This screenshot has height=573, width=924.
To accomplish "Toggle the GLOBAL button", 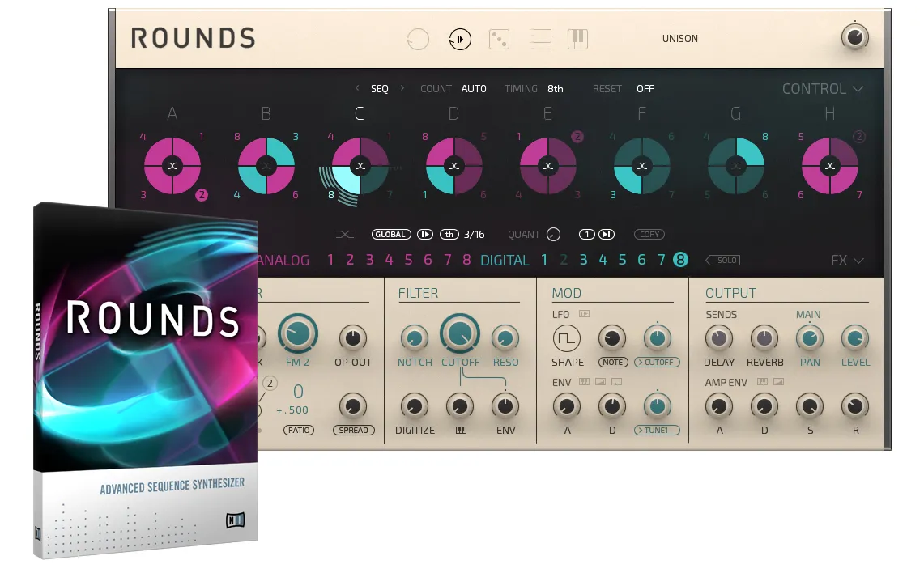I will (391, 235).
